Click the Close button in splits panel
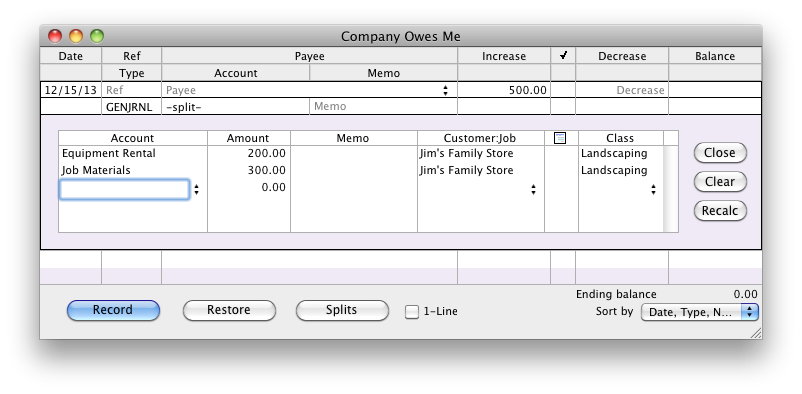This screenshot has width=802, height=394. [720, 152]
